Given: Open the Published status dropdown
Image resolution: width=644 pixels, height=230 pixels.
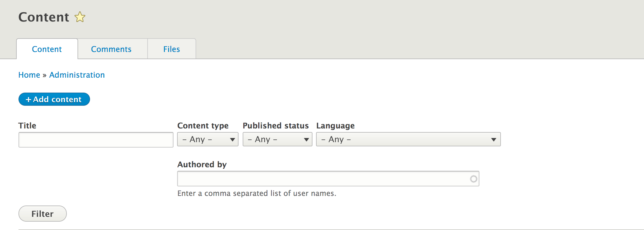Looking at the screenshot, I should (277, 139).
